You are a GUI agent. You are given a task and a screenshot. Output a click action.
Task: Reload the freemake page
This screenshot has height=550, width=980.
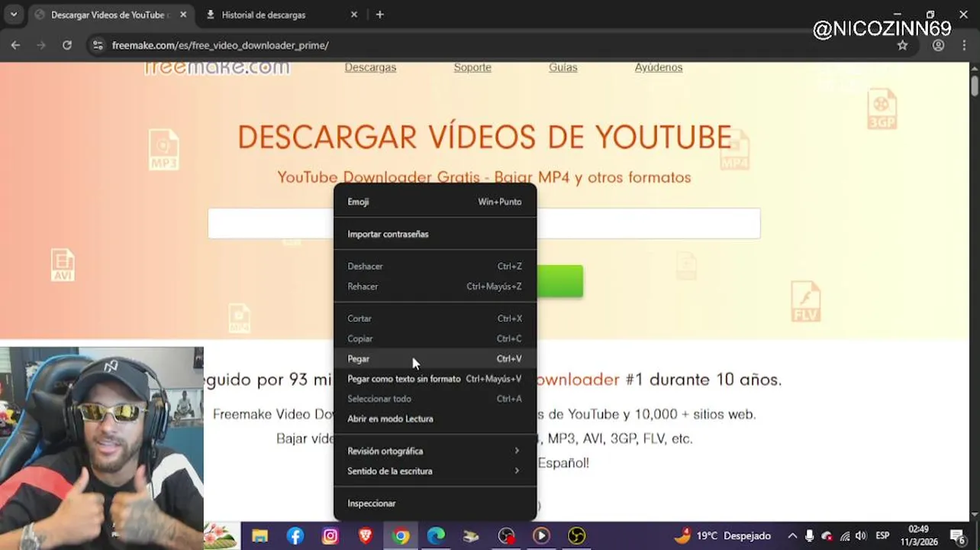(67, 45)
